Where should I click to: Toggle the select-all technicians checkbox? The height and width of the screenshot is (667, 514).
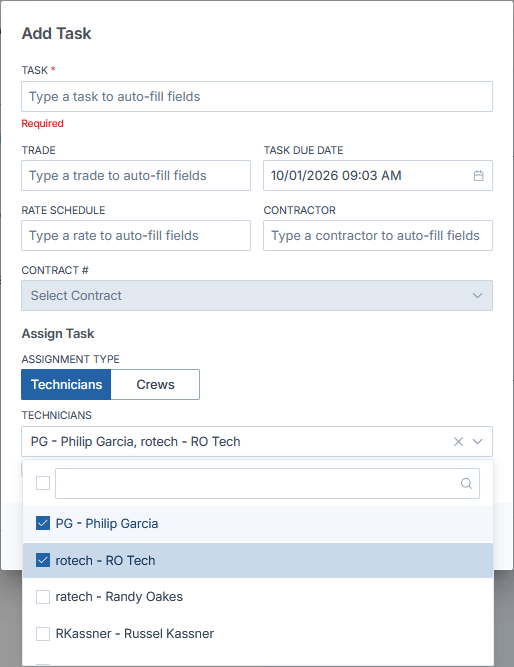click(x=43, y=483)
